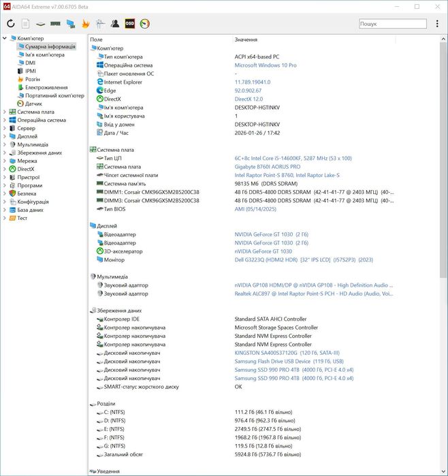Click the Операційна система row Windows icon
This screenshot has width=448, height=476.
(100, 65)
